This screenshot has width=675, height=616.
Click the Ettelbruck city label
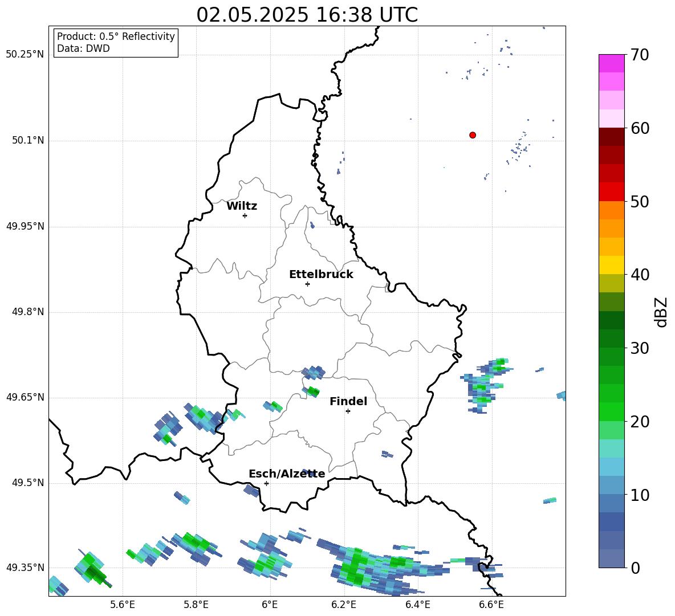[321, 275]
